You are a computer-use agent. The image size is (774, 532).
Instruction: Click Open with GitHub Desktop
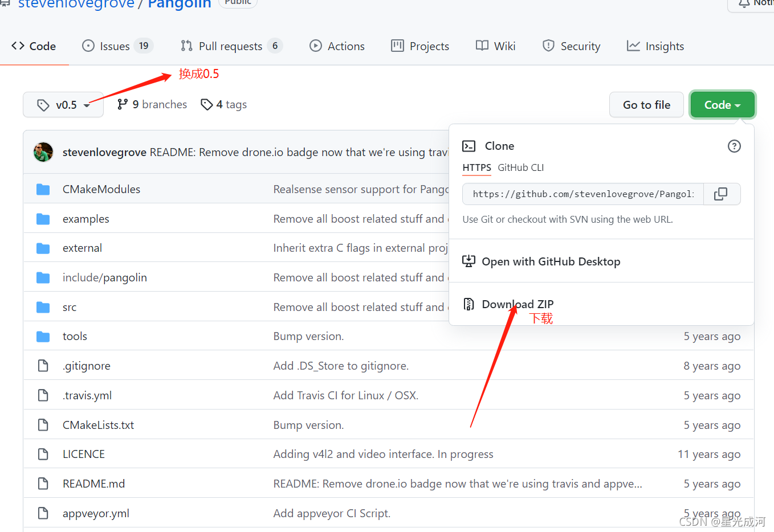[x=551, y=261]
